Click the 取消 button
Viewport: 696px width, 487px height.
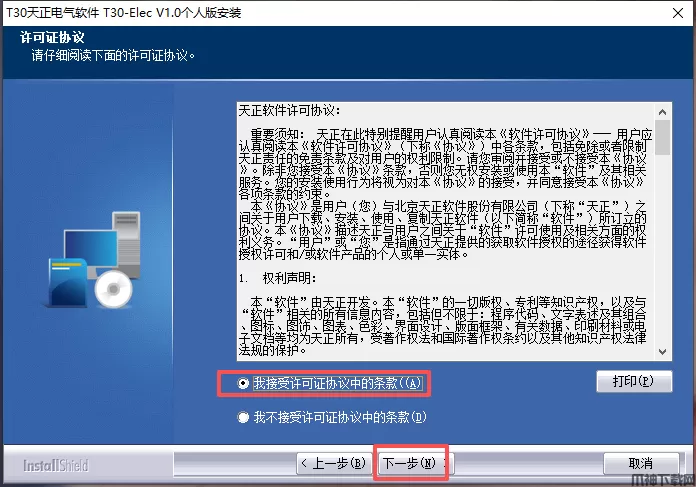[x=641, y=463]
